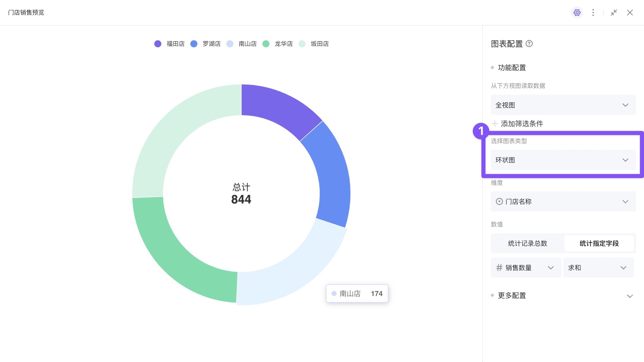Open the 环状图 chart type dropdown

[x=563, y=160]
